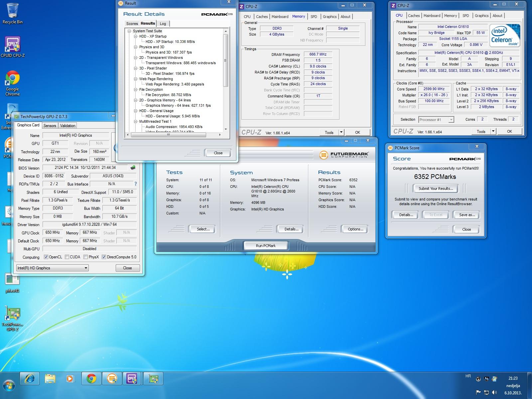Screen dimensions: 532x399
Task: Collapse the Web Page Rendering node
Action: pos(136,79)
